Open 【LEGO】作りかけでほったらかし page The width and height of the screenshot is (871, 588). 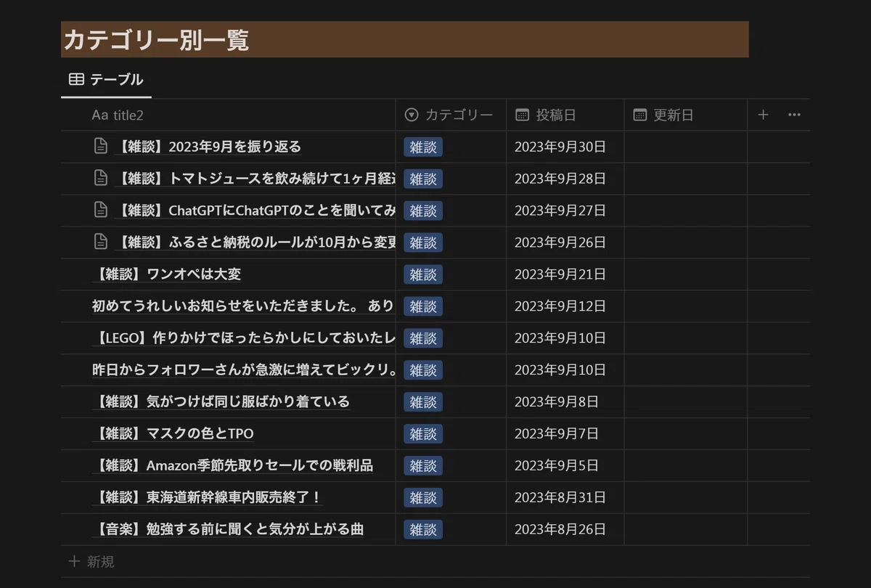(x=243, y=338)
